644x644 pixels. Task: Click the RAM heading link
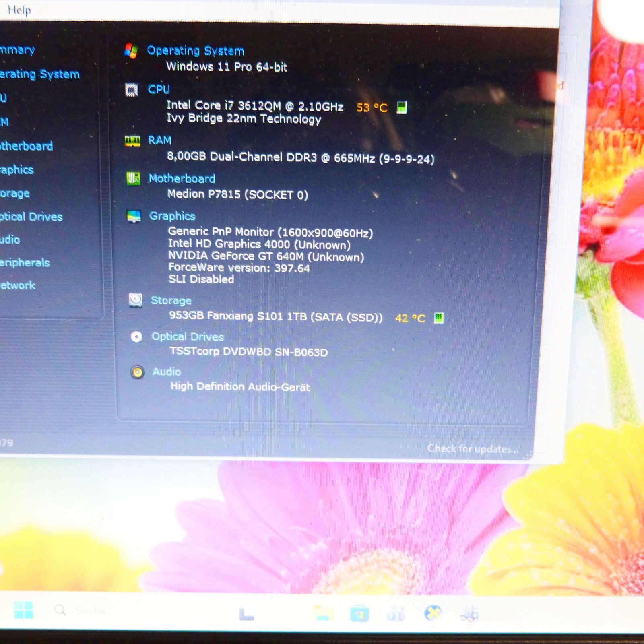click(160, 140)
